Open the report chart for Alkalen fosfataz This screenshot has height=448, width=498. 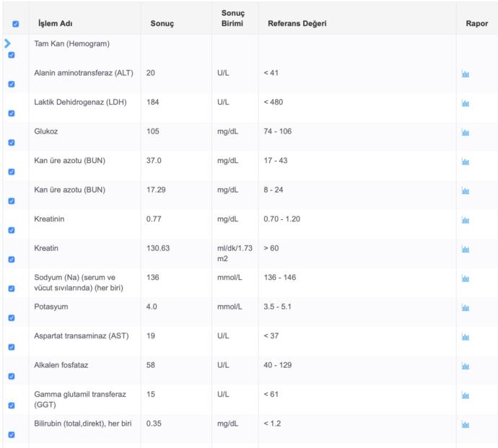(466, 366)
